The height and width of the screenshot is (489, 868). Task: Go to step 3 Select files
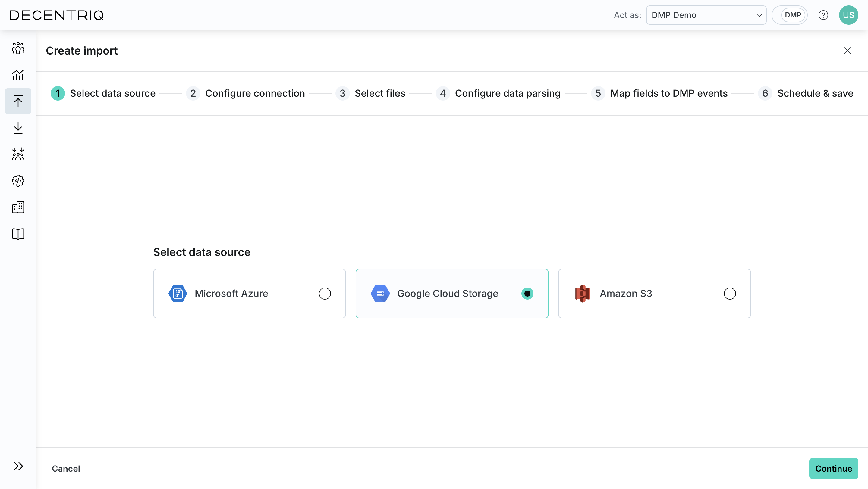coord(370,93)
